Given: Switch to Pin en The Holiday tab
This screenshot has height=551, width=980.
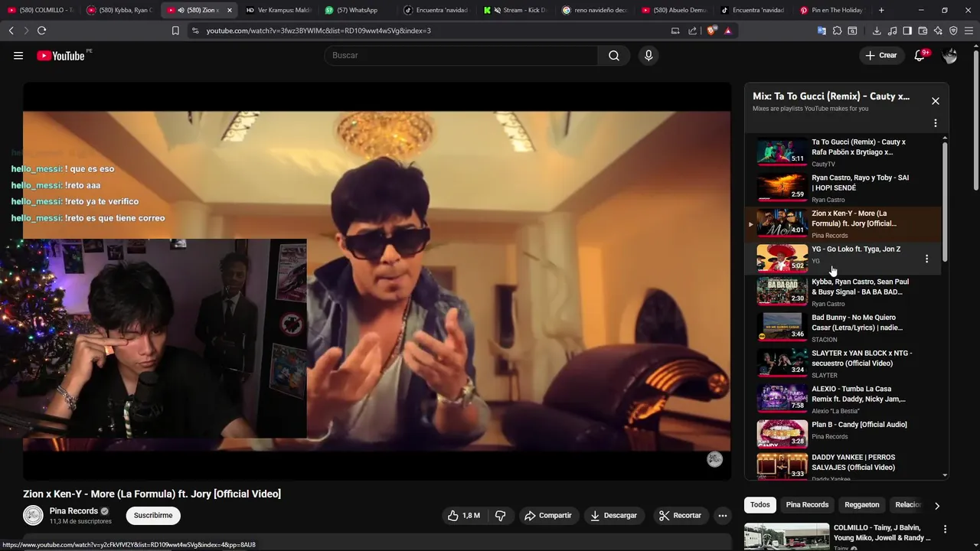Looking at the screenshot, I should 832,10.
